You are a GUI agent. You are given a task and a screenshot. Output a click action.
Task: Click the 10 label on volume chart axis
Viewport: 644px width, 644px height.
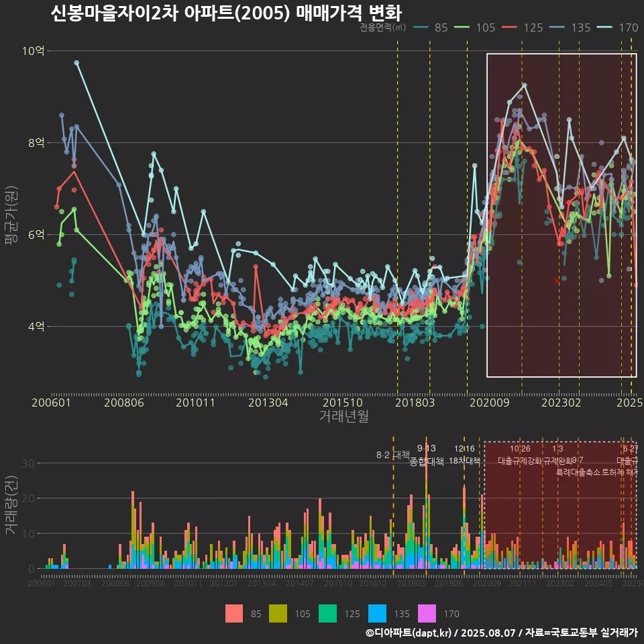point(28,533)
